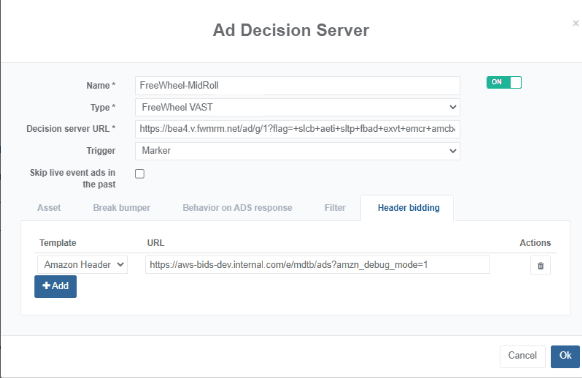Click the Skip live event ads label

click(73, 179)
